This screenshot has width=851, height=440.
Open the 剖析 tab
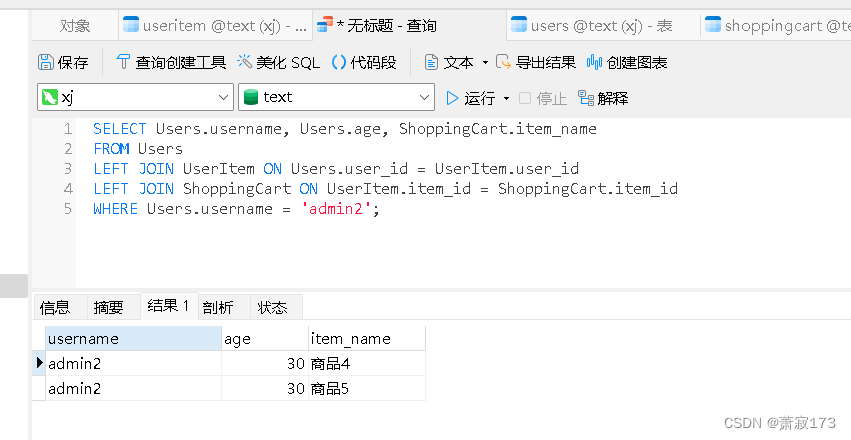click(224, 307)
